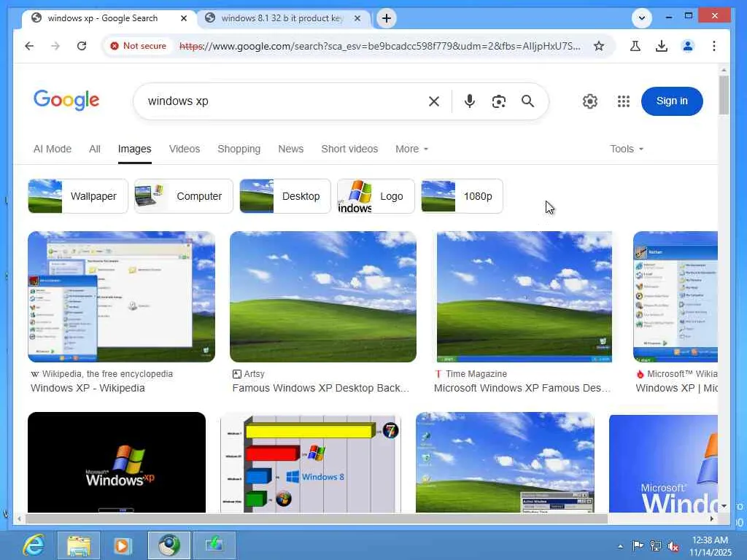Close the 'windows 8.1 32 bit product key' tab

pyautogui.click(x=357, y=18)
